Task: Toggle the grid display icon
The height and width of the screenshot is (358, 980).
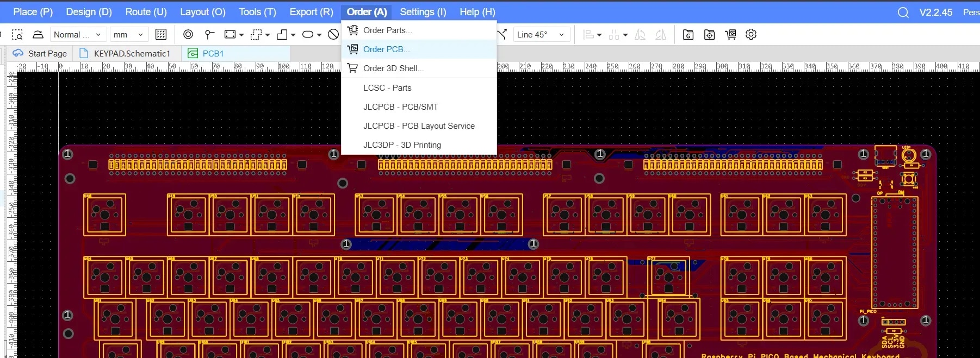Action: tap(161, 34)
